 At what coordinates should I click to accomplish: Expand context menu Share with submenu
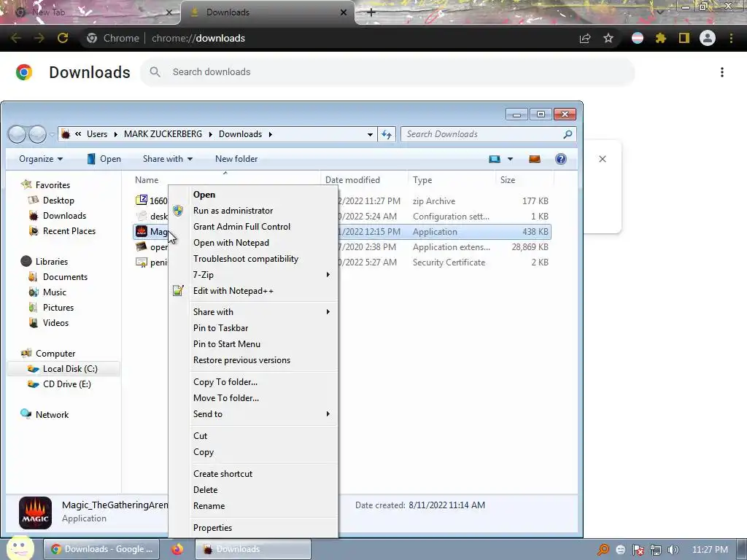click(328, 312)
